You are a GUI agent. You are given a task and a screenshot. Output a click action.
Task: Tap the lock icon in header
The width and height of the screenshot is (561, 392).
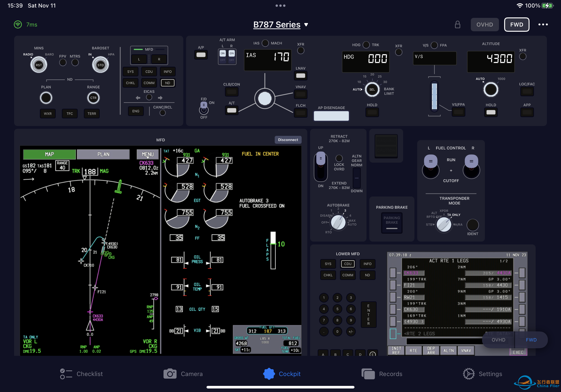coord(457,24)
